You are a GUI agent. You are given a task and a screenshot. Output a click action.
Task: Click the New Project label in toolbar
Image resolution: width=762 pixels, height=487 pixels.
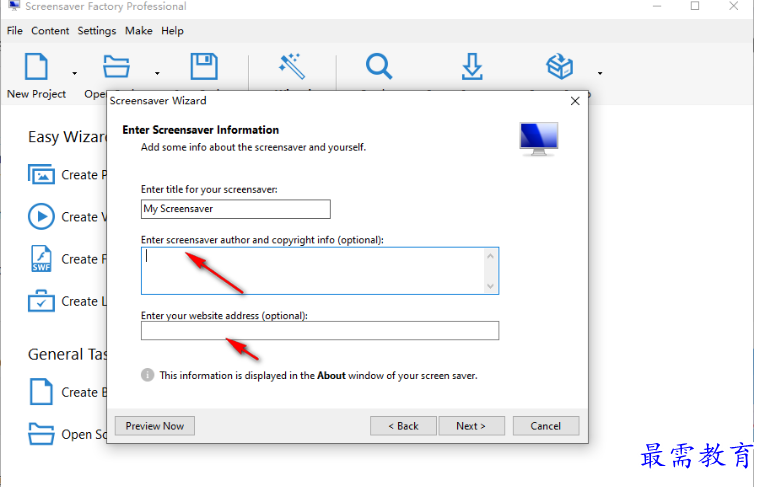pos(36,94)
